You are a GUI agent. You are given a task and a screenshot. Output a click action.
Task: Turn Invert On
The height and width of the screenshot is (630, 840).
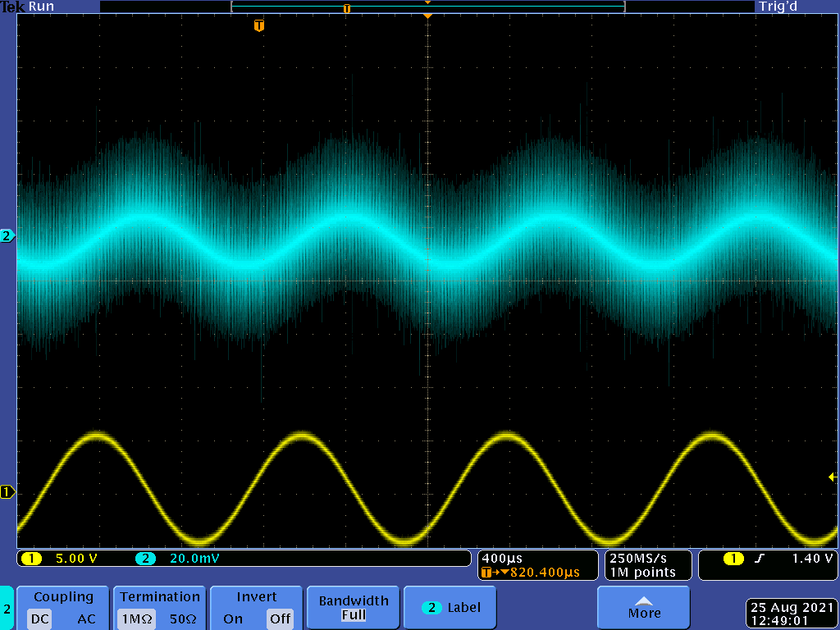[x=232, y=619]
